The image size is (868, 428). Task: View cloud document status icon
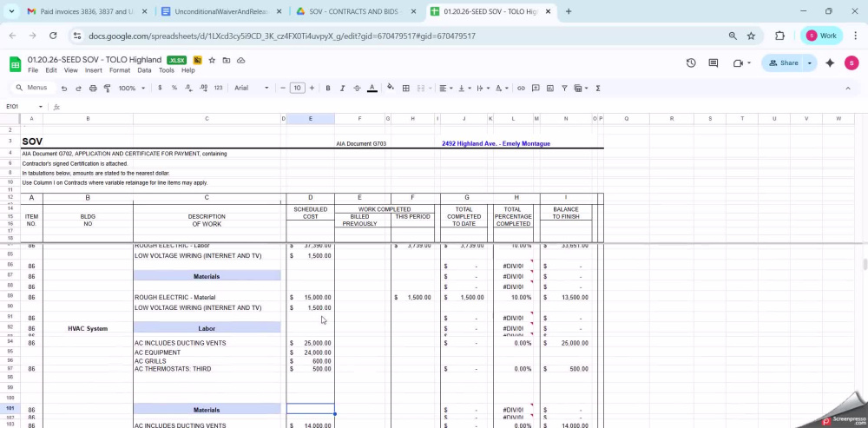pos(240,61)
